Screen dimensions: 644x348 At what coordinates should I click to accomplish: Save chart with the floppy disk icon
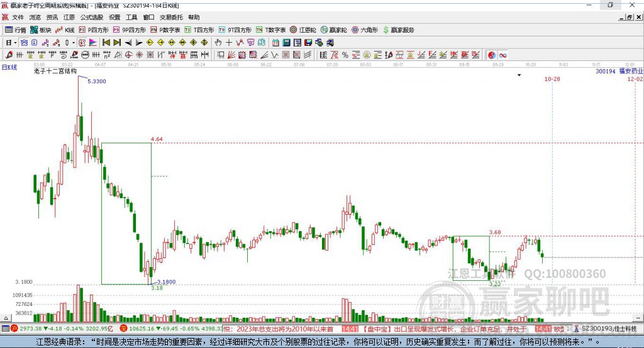tap(308, 43)
